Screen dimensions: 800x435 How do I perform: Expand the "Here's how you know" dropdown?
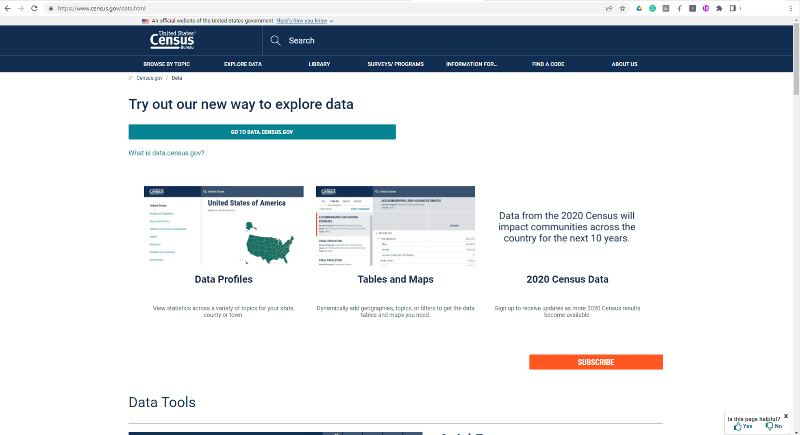[305, 21]
